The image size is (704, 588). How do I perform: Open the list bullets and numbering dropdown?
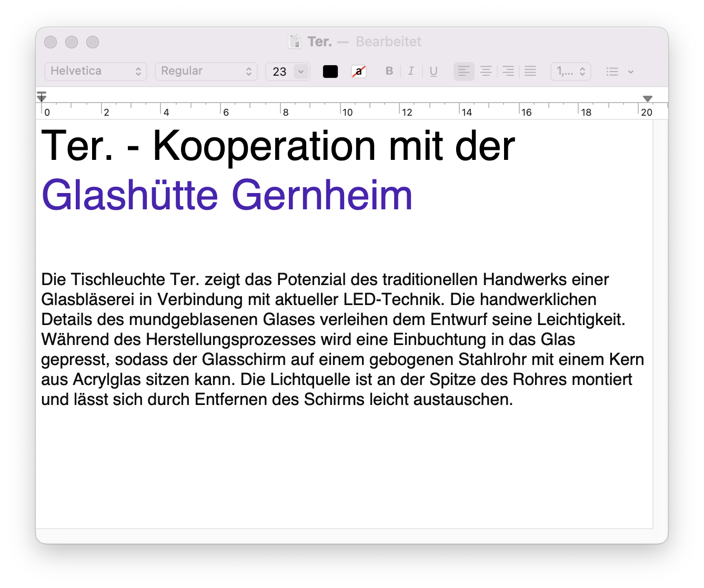pos(619,72)
